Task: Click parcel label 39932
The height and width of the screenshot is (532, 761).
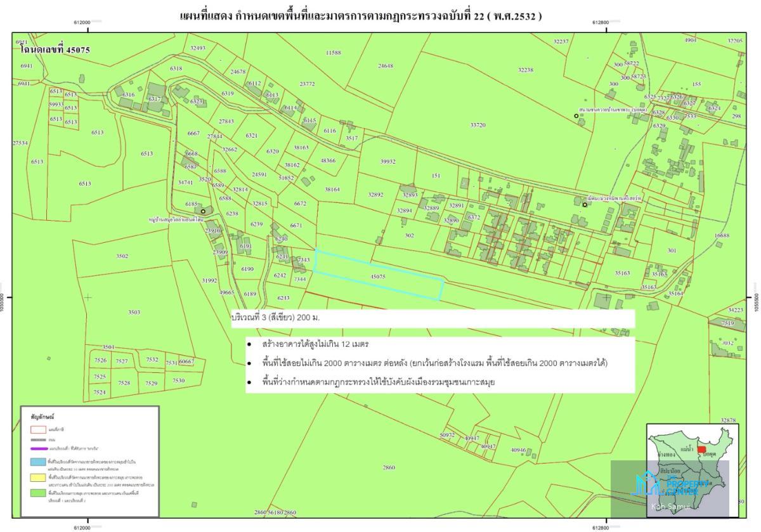Action: 388,162
